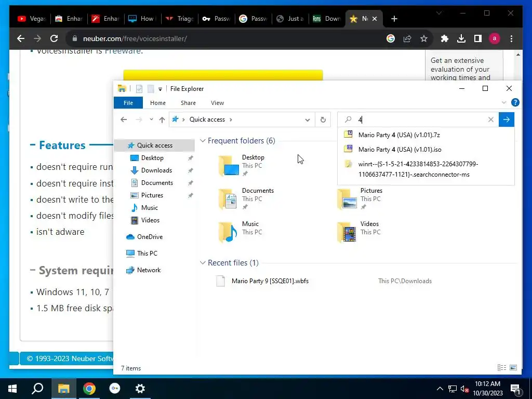Screen dimensions: 532x399
Task: Go back in File Explorer navigation
Action: (x=124, y=119)
